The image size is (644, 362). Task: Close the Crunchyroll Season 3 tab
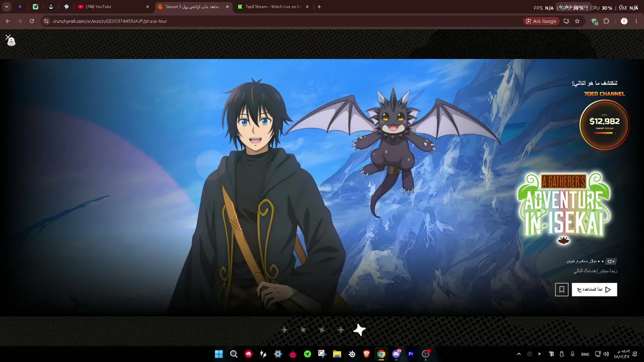coord(227,7)
